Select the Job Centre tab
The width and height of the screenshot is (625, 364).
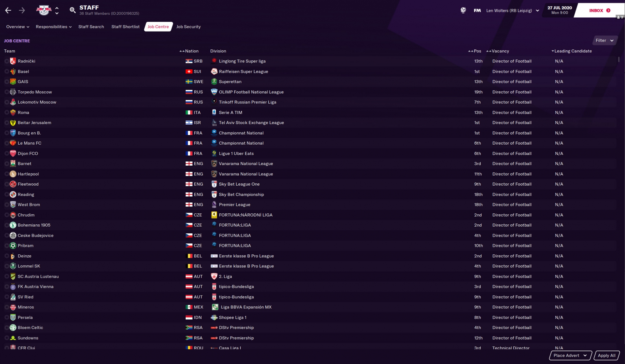pos(158,27)
